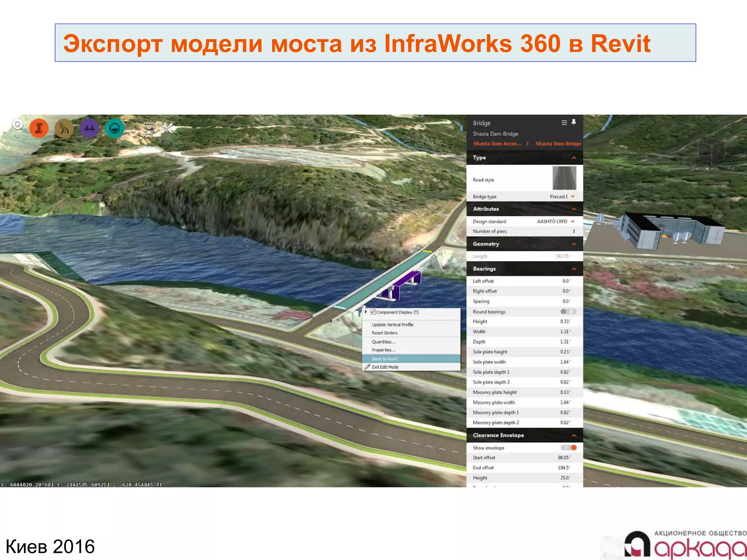Choose Send to Revit in the context menu
The height and width of the screenshot is (560, 747).
pos(411,359)
